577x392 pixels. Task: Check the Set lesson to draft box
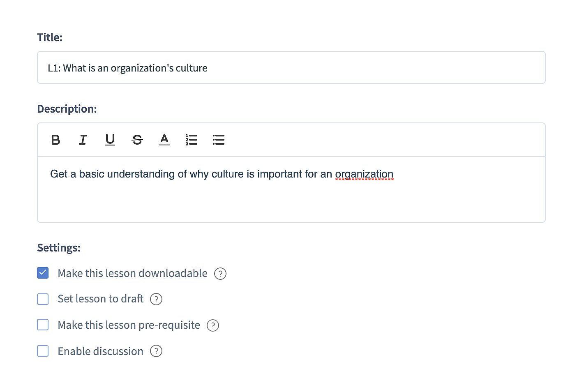tap(43, 299)
